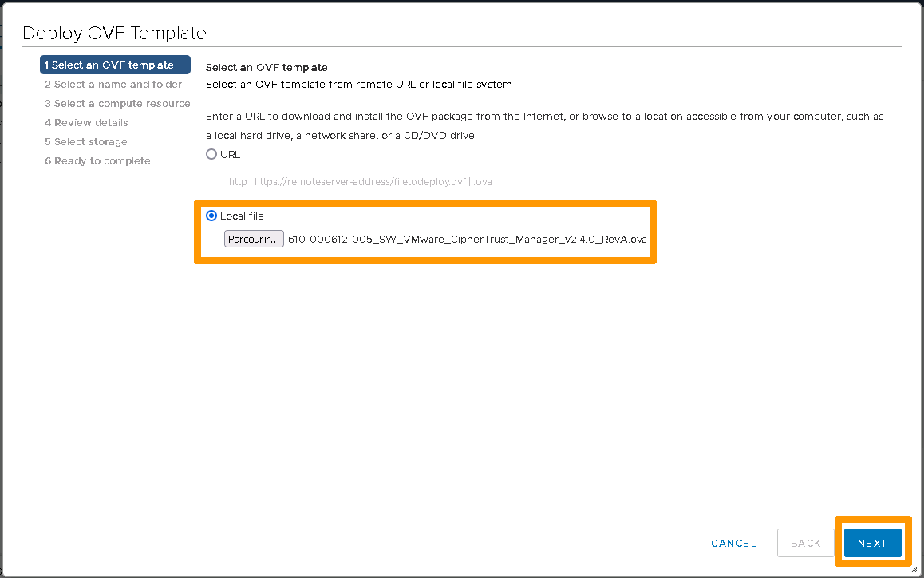The image size is (924, 578).
Task: Click NEXT to continue the wizard
Action: point(872,543)
